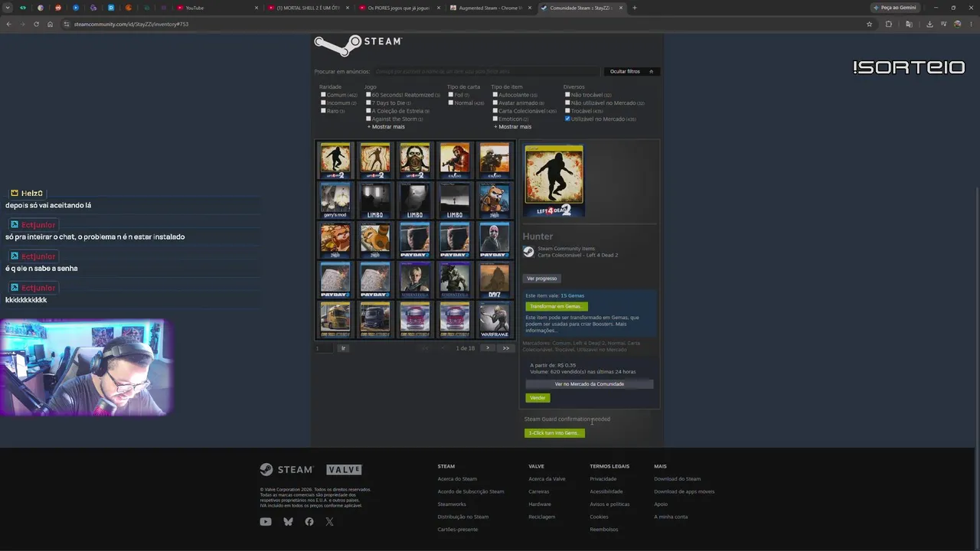Viewport: 980px width, 551px height.
Task: Check the Emoticon item type filter
Action: [495, 119]
